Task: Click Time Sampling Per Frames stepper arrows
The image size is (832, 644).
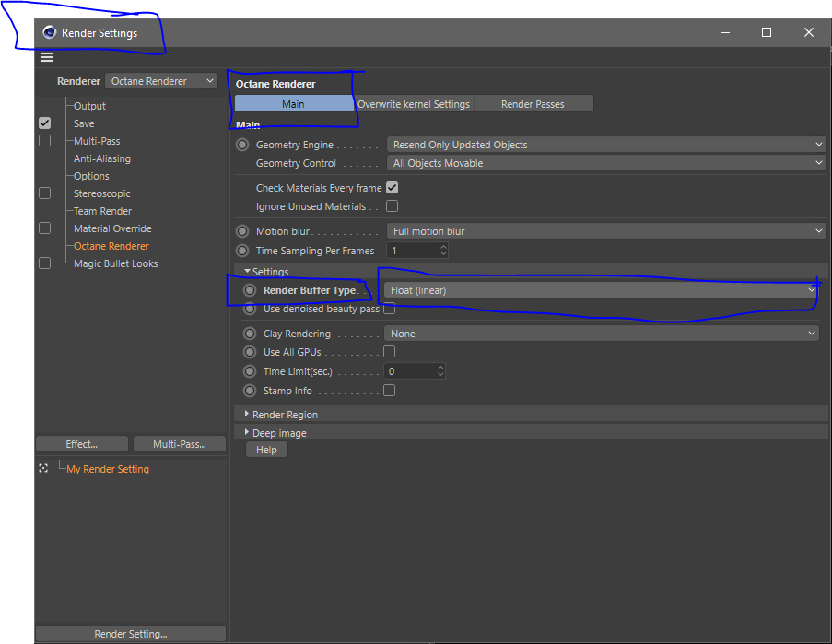Action: 443,251
